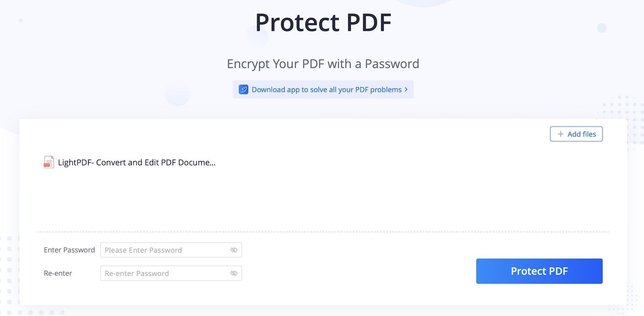Click the word PDF in the main heading

(x=368, y=22)
